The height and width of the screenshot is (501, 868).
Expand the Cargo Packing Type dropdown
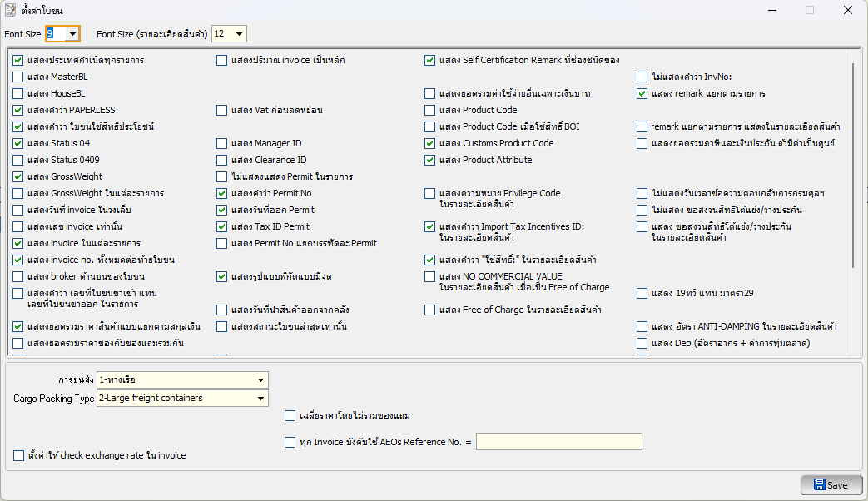(x=260, y=399)
